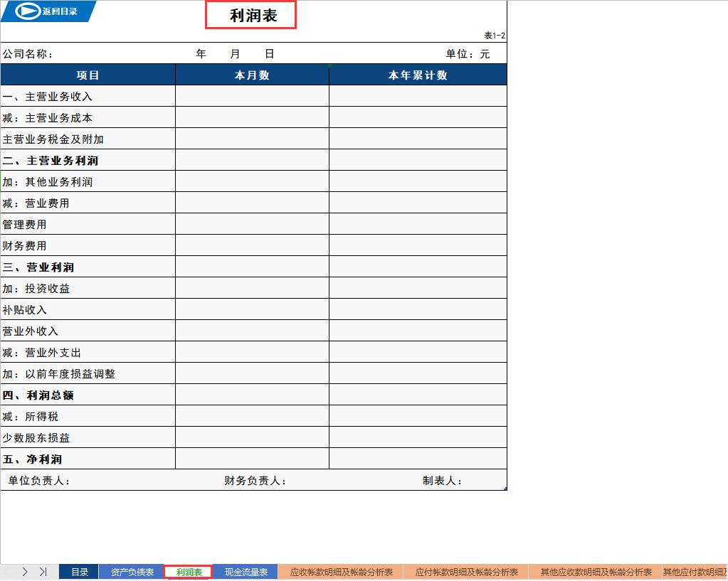The width and height of the screenshot is (728, 581).
Task: Select the 减：所得税 row label
Action: pyautogui.click(x=88, y=416)
